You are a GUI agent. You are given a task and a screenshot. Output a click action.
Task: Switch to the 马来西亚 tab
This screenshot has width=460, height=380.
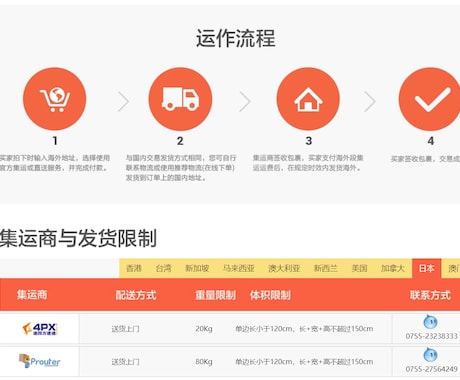[239, 268]
